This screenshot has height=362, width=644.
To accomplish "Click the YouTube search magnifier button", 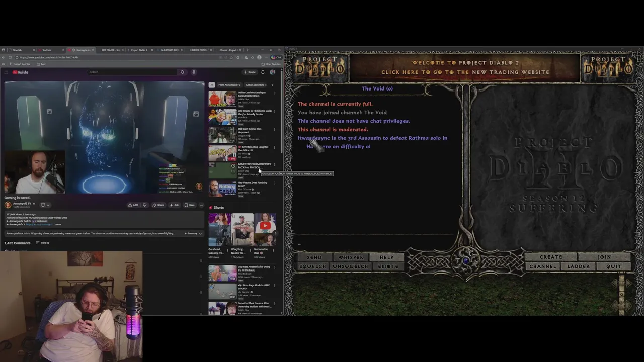I will (182, 72).
